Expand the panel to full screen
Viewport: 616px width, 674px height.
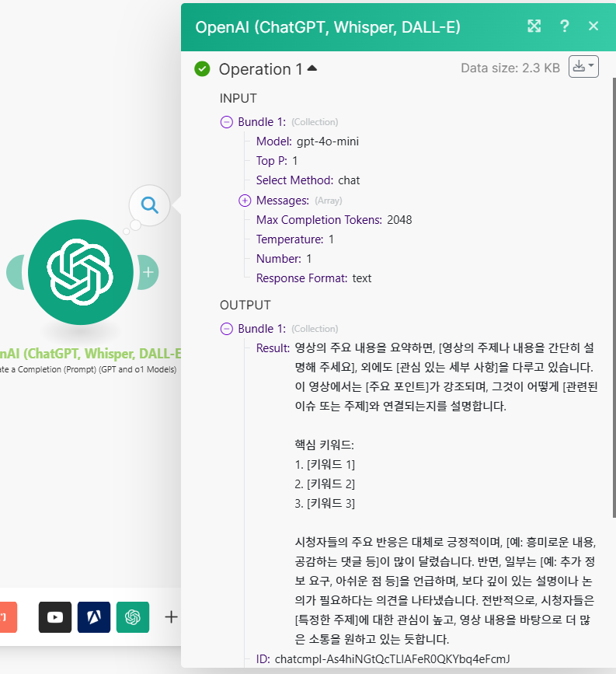534,26
